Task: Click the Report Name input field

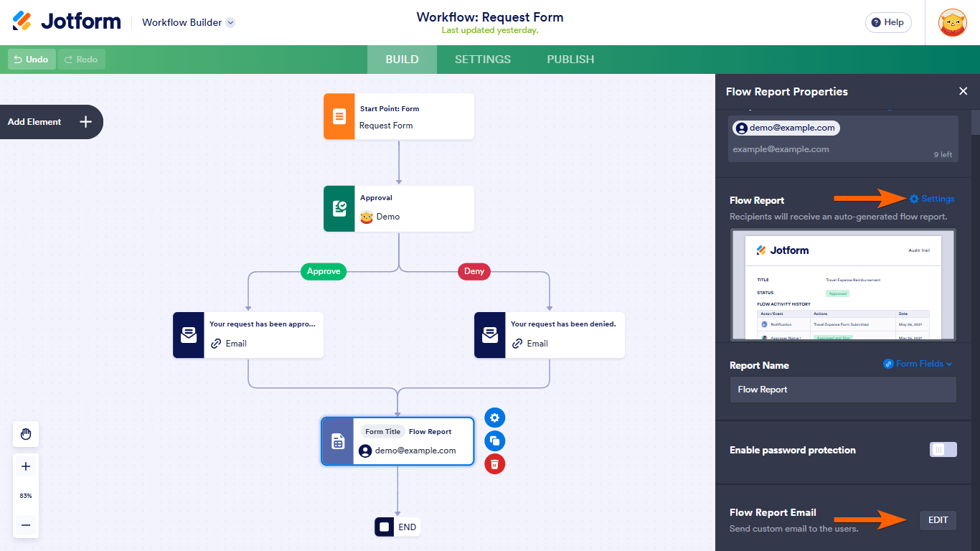Action: coord(843,390)
